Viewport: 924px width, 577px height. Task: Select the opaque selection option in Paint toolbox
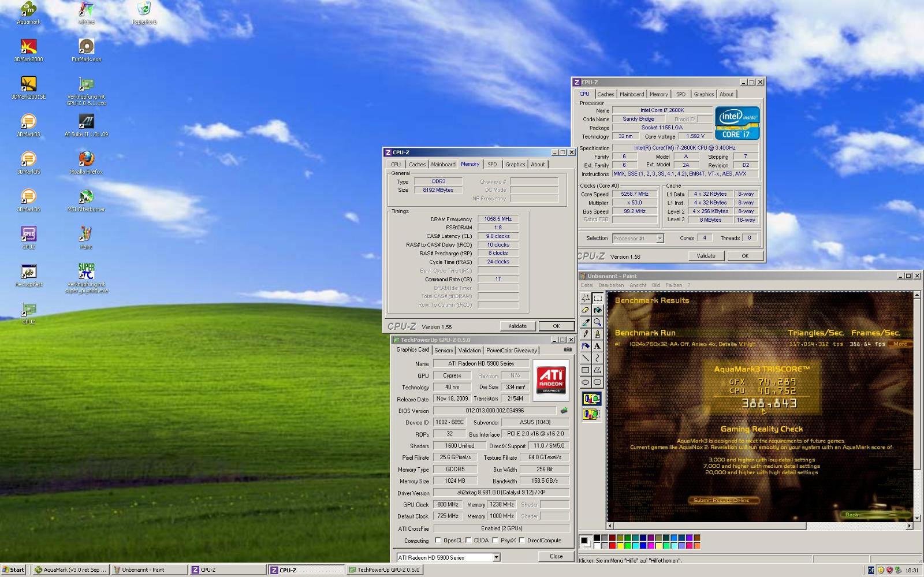(591, 399)
